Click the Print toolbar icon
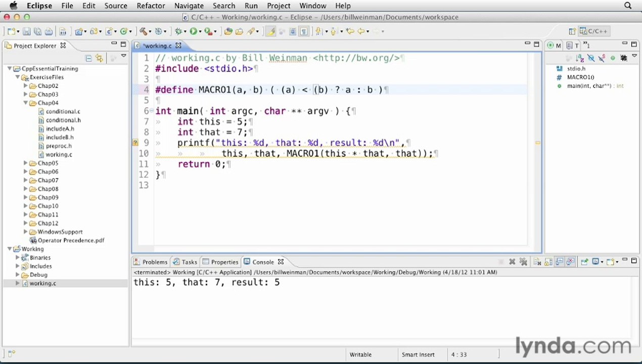The image size is (642, 364). point(49,31)
